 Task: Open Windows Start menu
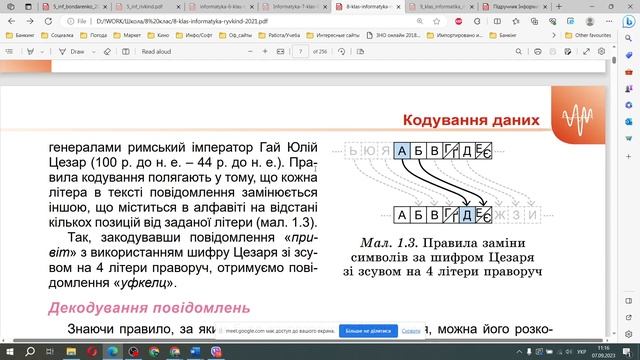point(9,351)
